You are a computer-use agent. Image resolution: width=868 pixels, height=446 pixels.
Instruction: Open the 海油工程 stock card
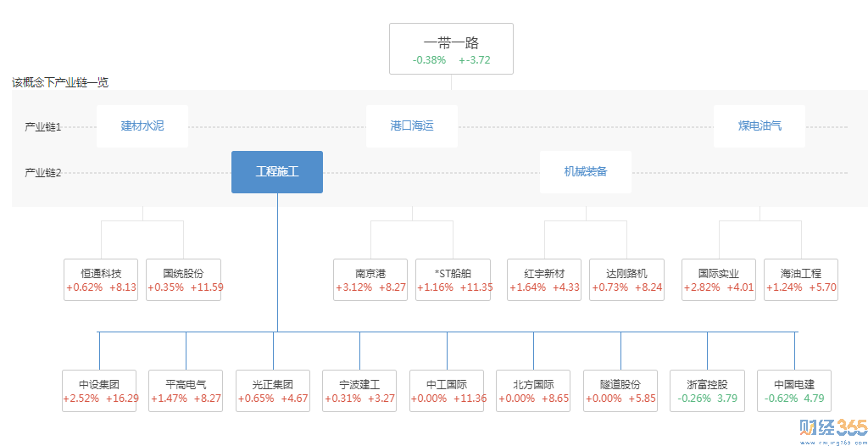tap(801, 280)
